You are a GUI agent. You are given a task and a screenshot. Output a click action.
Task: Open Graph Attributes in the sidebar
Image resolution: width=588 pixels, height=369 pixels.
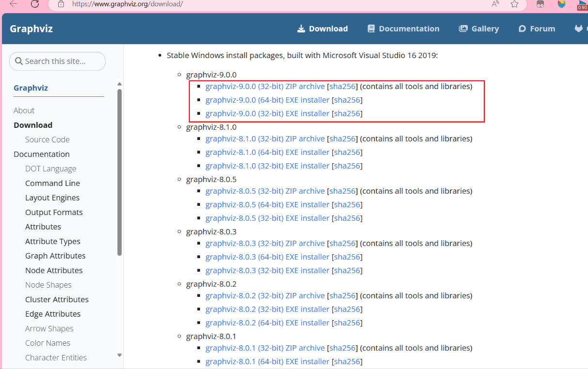coord(55,256)
